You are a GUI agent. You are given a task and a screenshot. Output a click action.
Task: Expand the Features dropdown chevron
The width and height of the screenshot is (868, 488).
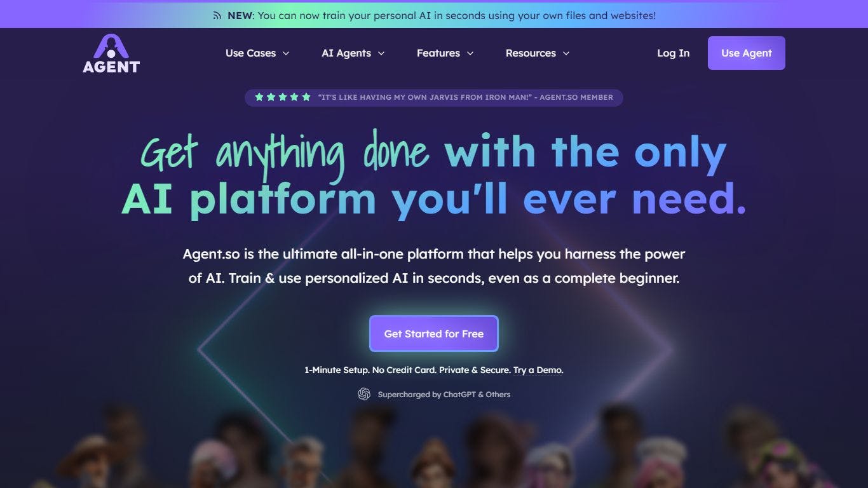point(470,53)
